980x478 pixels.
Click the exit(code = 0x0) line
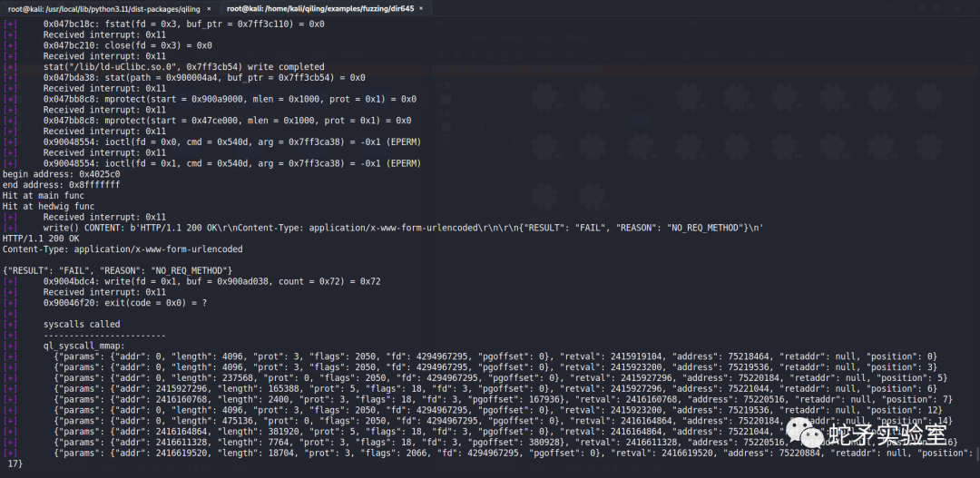pyautogui.click(x=125, y=303)
